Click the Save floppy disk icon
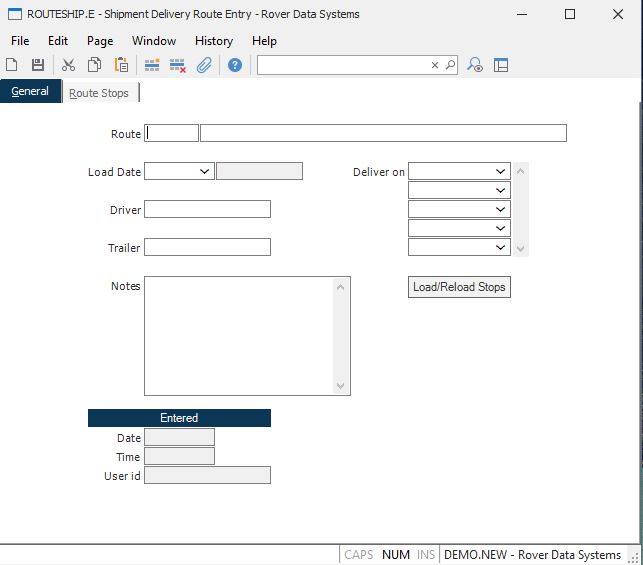The width and height of the screenshot is (643, 565). pyautogui.click(x=38, y=65)
